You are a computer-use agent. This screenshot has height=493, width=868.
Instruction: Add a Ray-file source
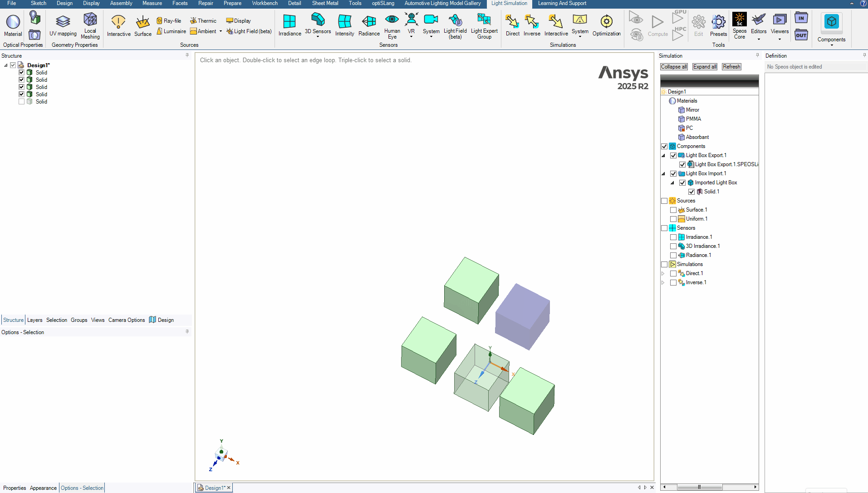coord(169,21)
